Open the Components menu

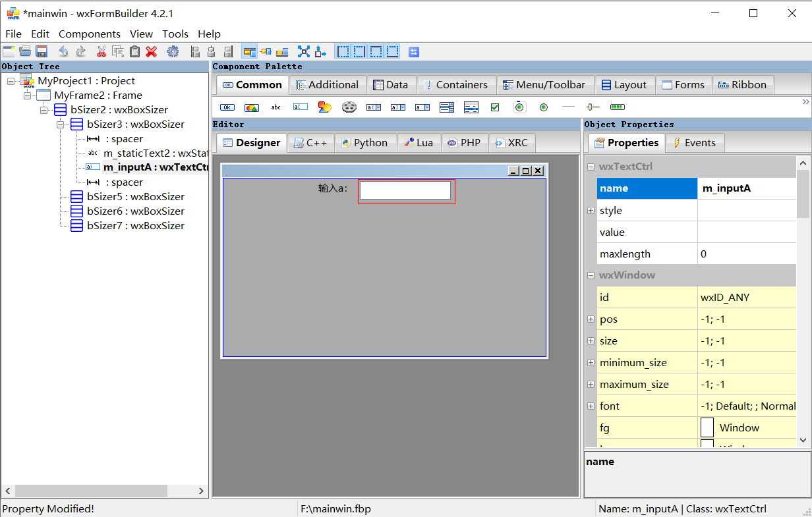pos(89,34)
